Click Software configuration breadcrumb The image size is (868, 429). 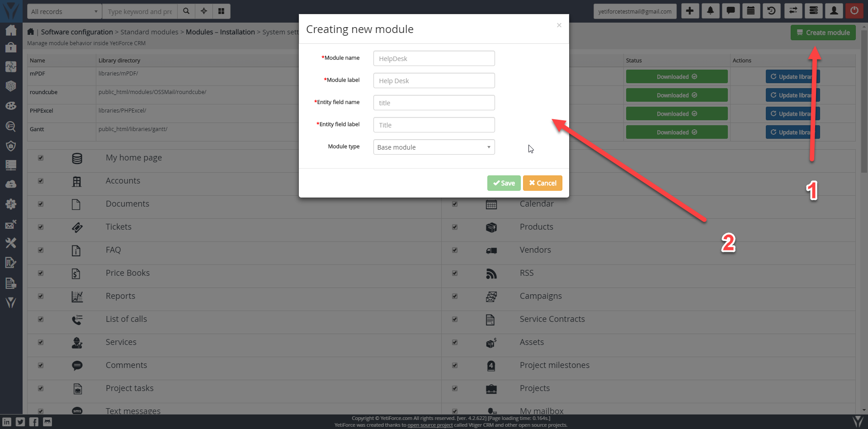(x=77, y=32)
